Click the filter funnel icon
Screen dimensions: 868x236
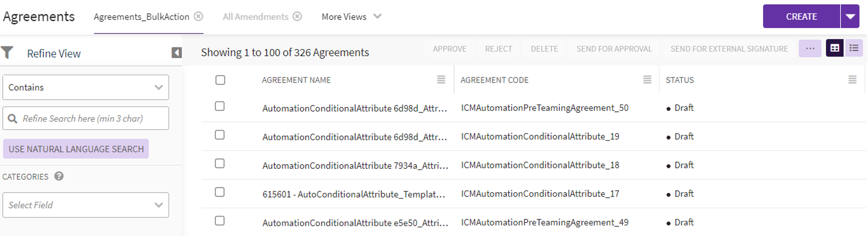tap(7, 53)
